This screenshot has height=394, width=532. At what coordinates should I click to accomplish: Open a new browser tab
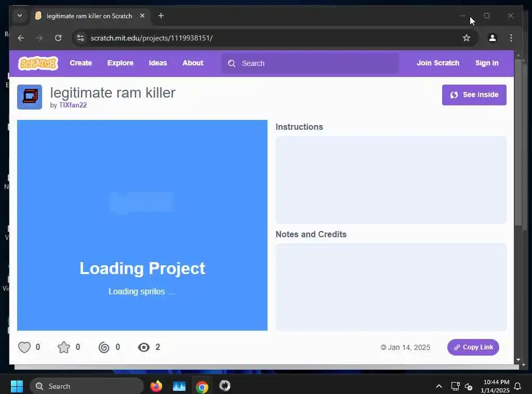coord(161,16)
